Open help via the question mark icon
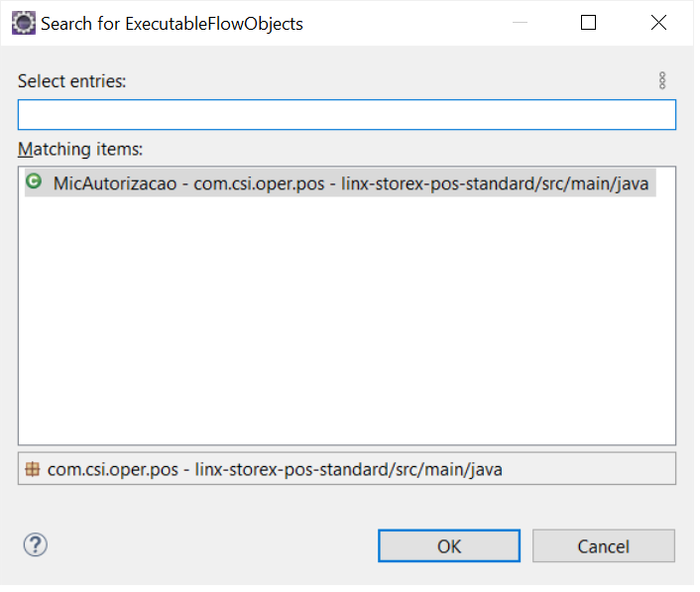700x592 pixels. [x=36, y=544]
